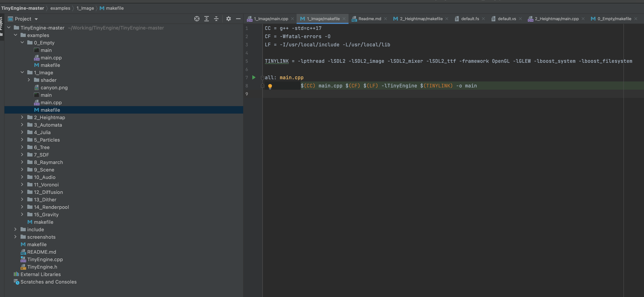Run the 'all' make target gutter arrow
Image resolution: width=644 pixels, height=297 pixels.
(254, 78)
